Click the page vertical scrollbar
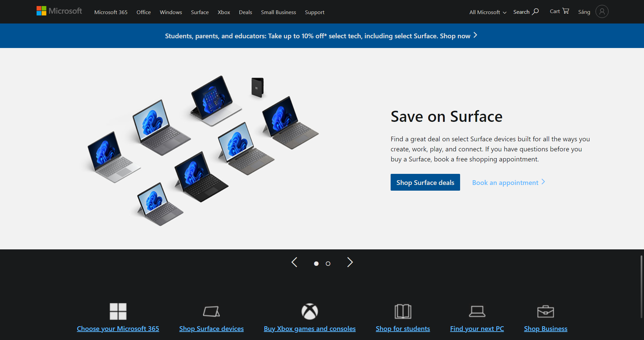 [641, 287]
